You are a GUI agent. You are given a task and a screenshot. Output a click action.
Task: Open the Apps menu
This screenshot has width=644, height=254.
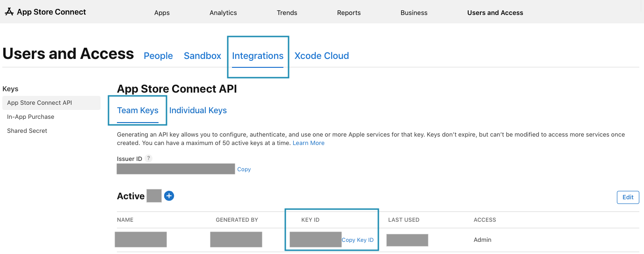tap(162, 13)
